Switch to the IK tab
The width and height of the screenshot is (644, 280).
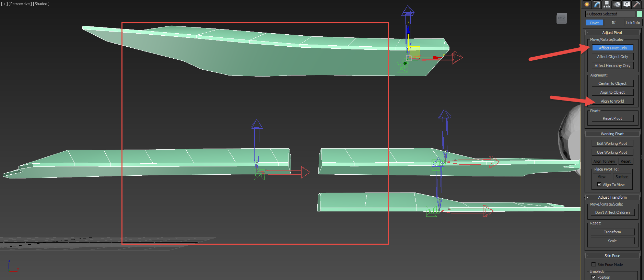click(x=613, y=23)
